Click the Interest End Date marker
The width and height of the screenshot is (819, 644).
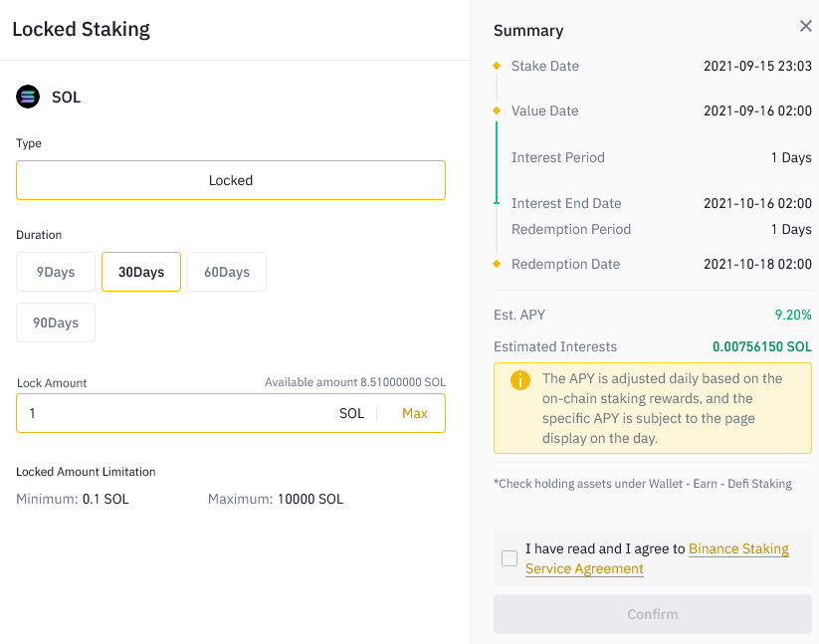497,203
